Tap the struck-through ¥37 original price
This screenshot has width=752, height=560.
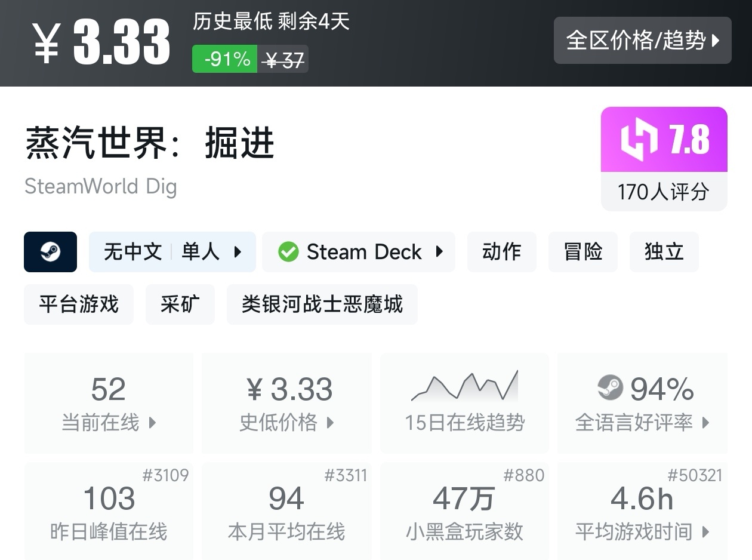pyautogui.click(x=283, y=59)
